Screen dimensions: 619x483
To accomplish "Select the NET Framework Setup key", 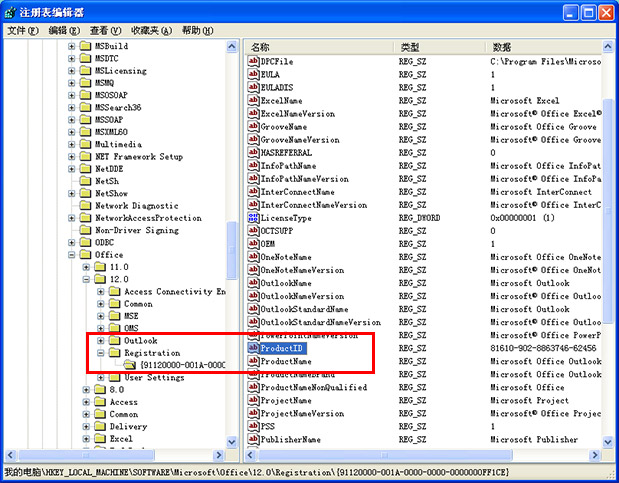I will [139, 156].
